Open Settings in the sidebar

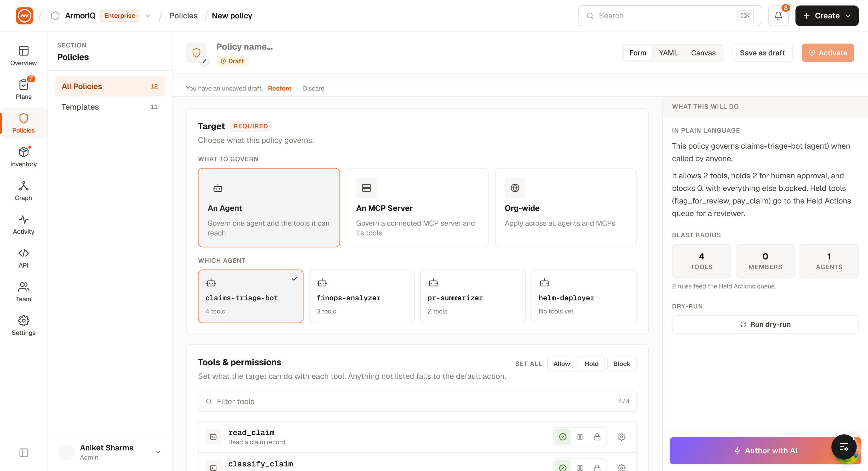tap(24, 326)
